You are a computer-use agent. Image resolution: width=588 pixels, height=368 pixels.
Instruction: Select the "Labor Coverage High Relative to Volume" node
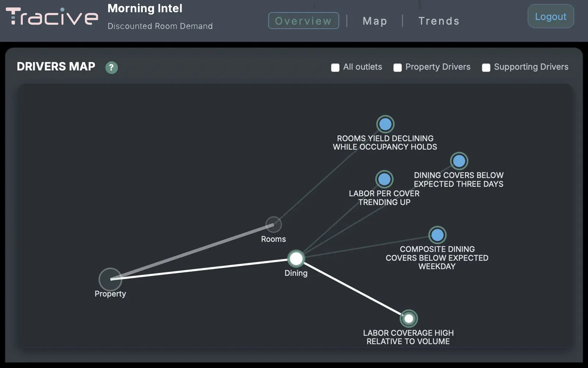[x=409, y=318]
